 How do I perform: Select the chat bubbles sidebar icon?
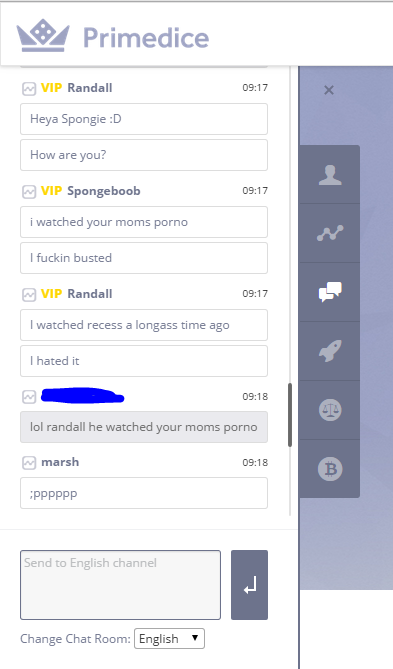pyautogui.click(x=330, y=292)
